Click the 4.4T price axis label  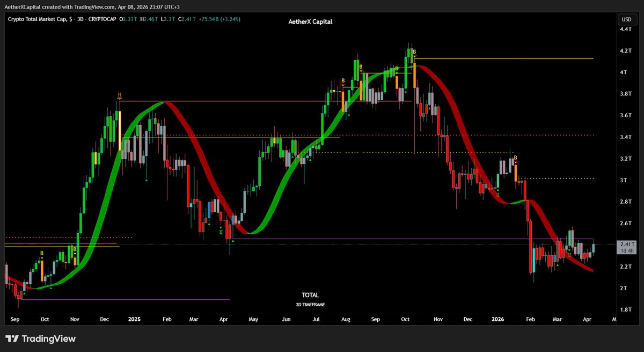(x=626, y=29)
